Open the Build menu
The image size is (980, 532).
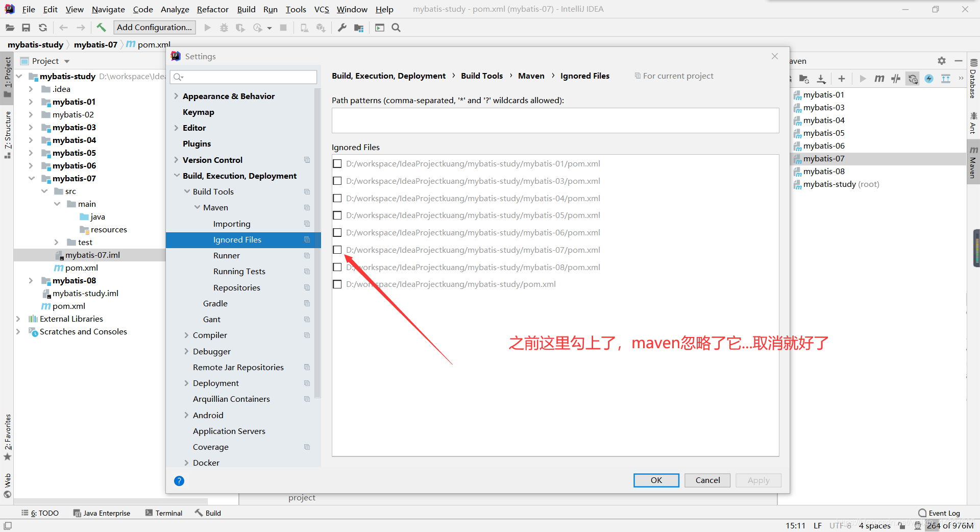[246, 9]
